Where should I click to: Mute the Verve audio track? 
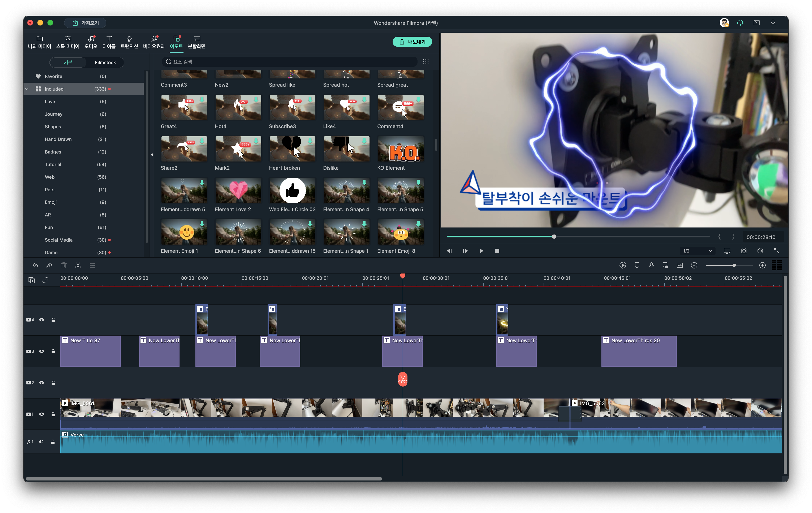[x=41, y=441]
